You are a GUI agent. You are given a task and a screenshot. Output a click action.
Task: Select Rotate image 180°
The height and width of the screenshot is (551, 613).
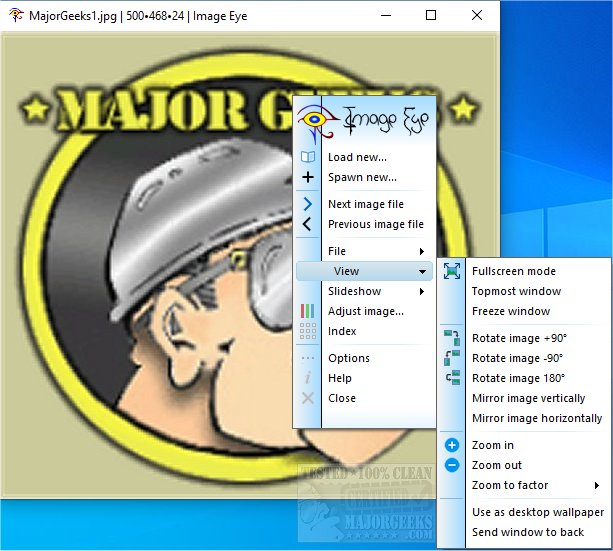tap(524, 378)
